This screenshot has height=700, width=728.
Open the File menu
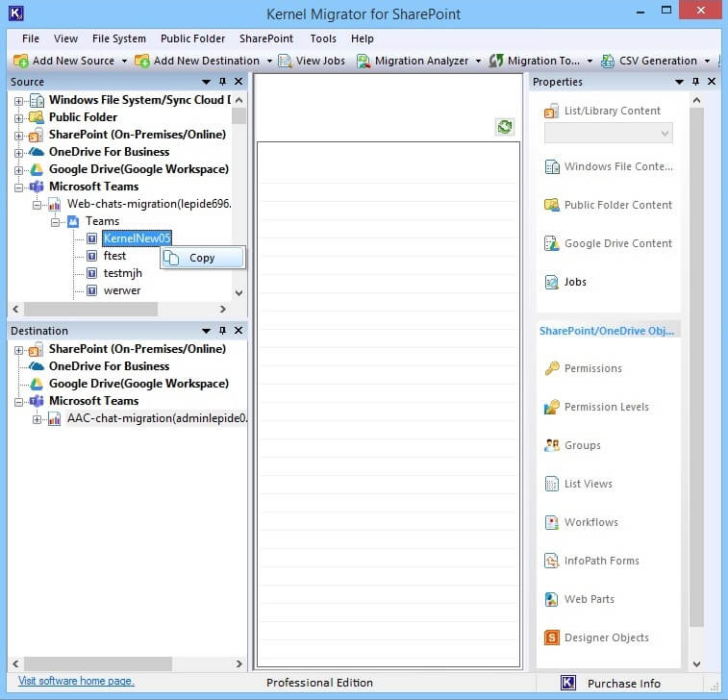coord(31,38)
